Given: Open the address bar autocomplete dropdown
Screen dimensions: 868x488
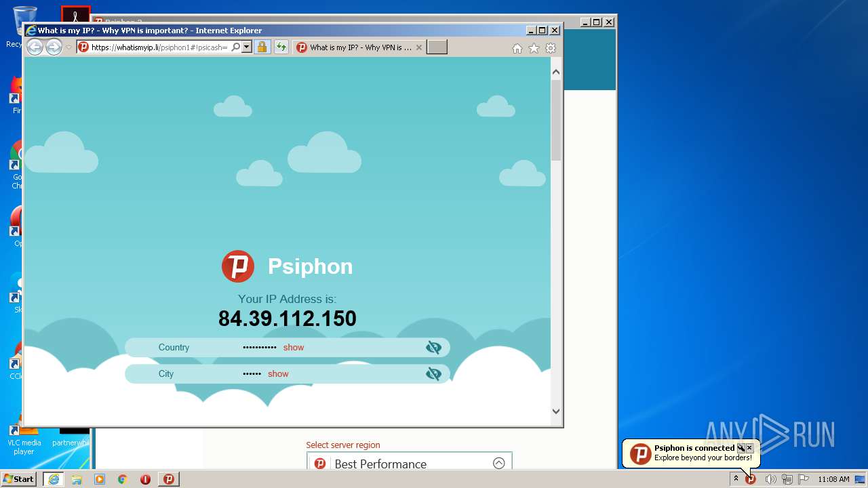Looking at the screenshot, I should pos(247,47).
